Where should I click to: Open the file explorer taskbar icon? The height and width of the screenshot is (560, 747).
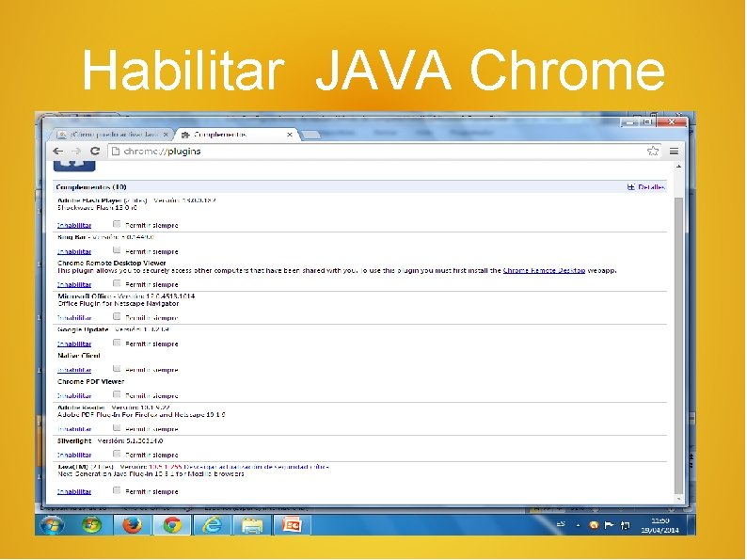[251, 525]
